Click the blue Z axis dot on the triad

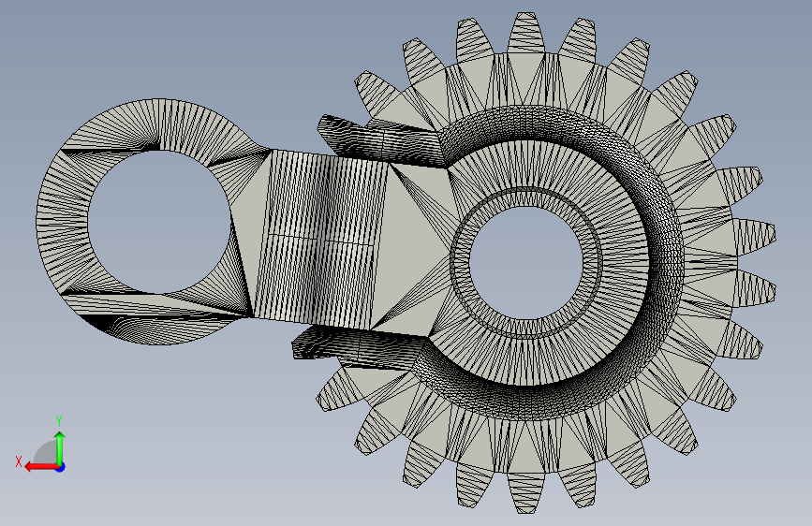click(x=61, y=467)
